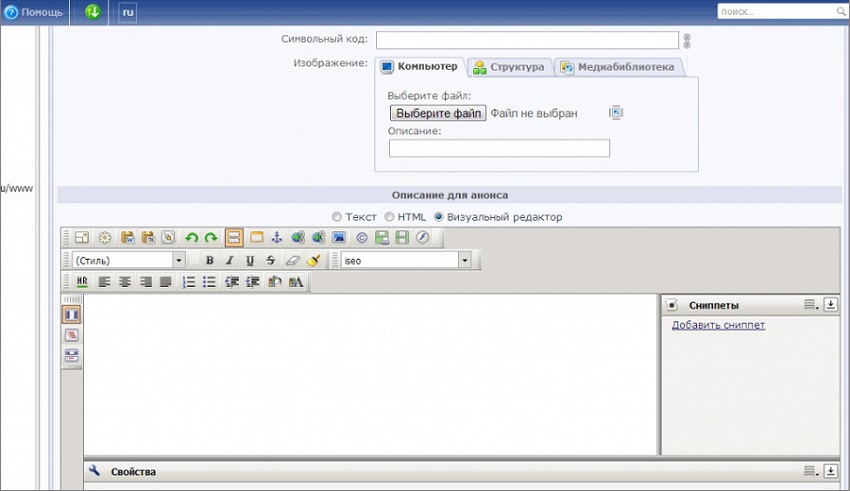The image size is (850, 491).
Task: Open the Свойства panel options menu
Action: coord(810,471)
